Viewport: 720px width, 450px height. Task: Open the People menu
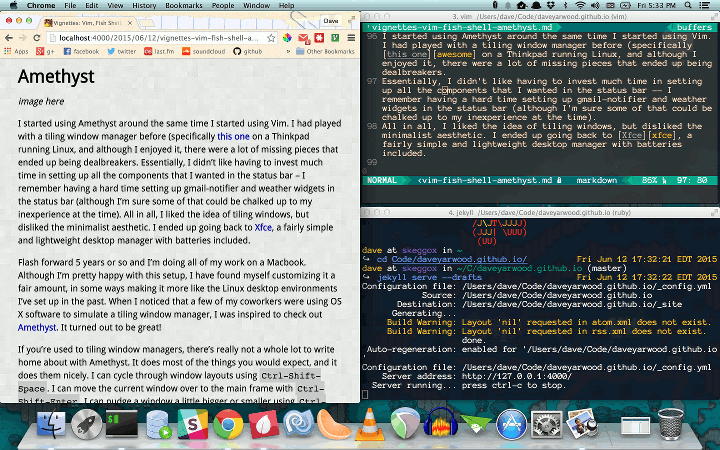pos(223,6)
